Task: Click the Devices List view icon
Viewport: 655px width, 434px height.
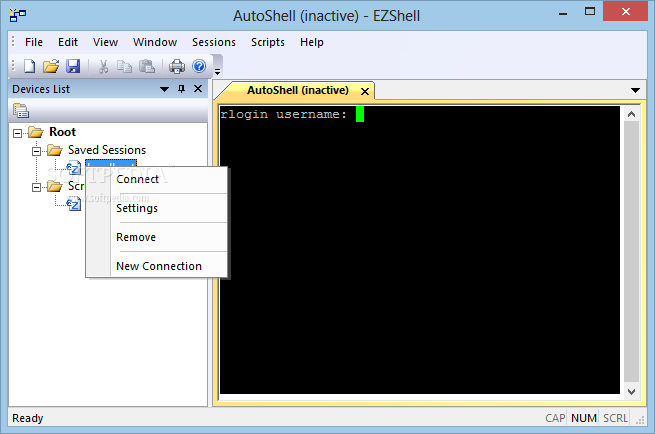Action: [21, 111]
